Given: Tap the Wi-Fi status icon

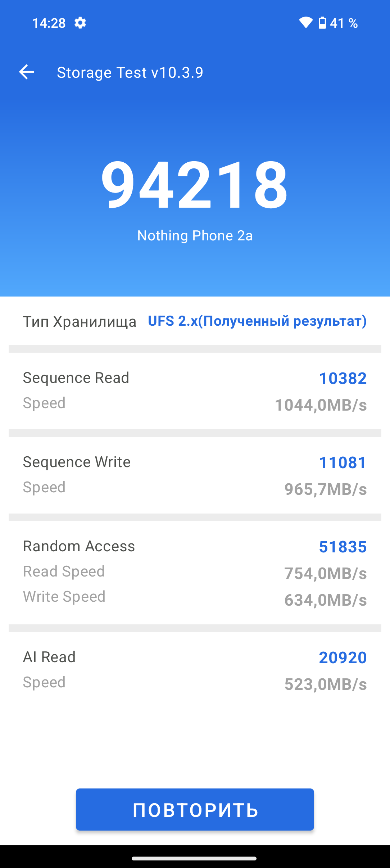Looking at the screenshot, I should click(305, 23).
